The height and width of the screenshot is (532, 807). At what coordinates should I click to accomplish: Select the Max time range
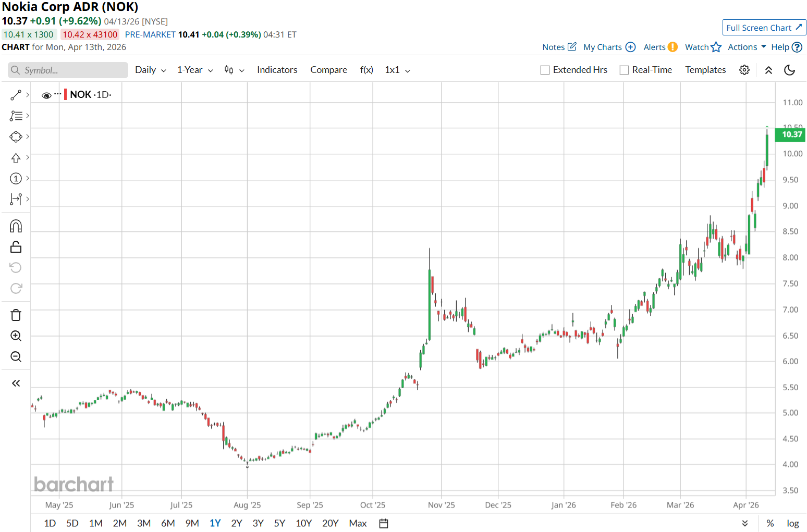[x=358, y=523]
